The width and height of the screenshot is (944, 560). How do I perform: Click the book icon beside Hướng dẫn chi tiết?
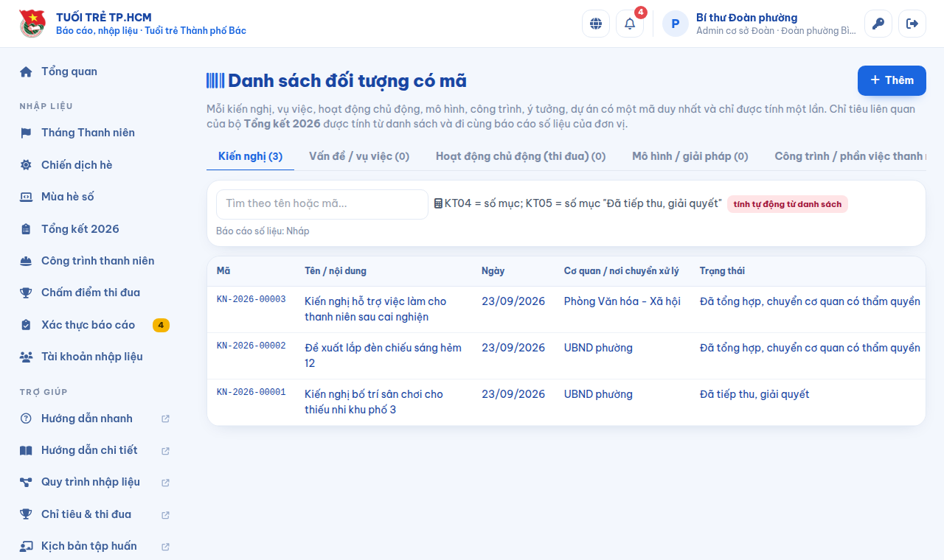point(26,450)
